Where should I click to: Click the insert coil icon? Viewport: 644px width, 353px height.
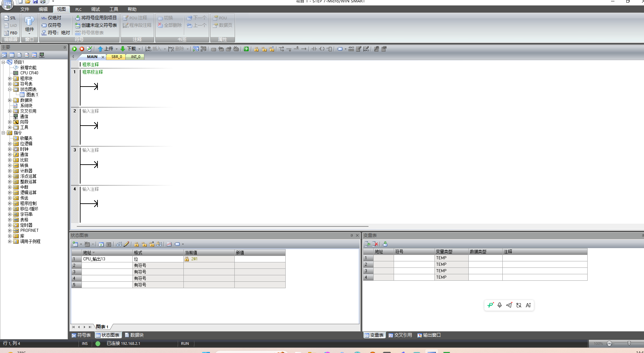322,49
